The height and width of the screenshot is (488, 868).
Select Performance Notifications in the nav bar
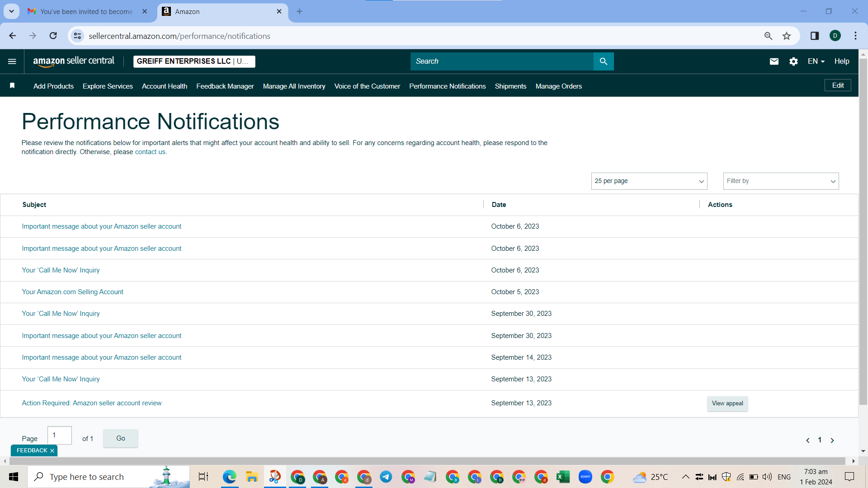click(448, 86)
